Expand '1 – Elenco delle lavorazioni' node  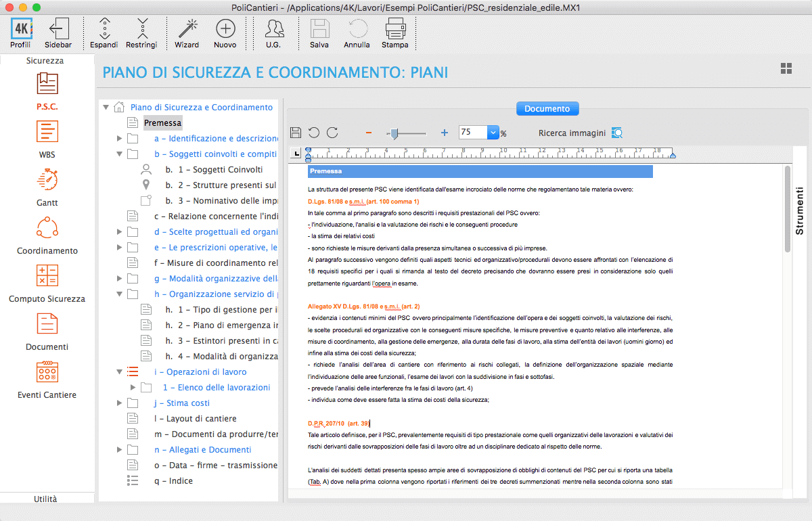tap(133, 388)
